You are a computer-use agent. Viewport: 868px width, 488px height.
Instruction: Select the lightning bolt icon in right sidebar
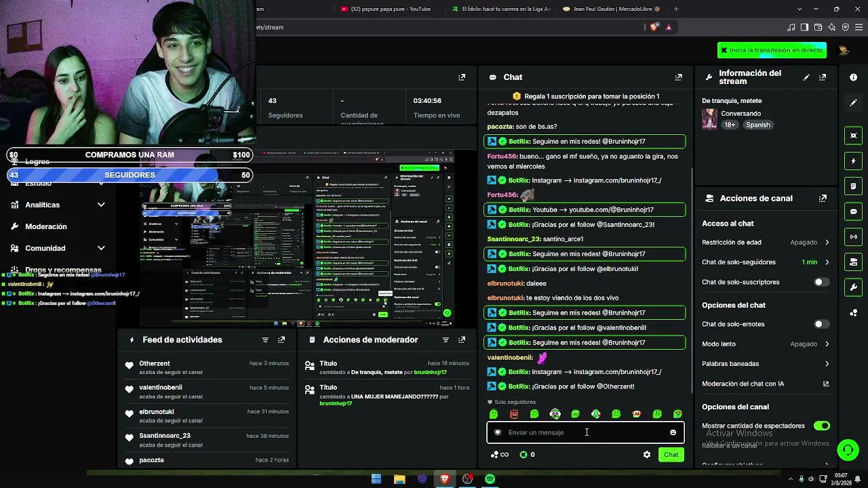(x=853, y=161)
